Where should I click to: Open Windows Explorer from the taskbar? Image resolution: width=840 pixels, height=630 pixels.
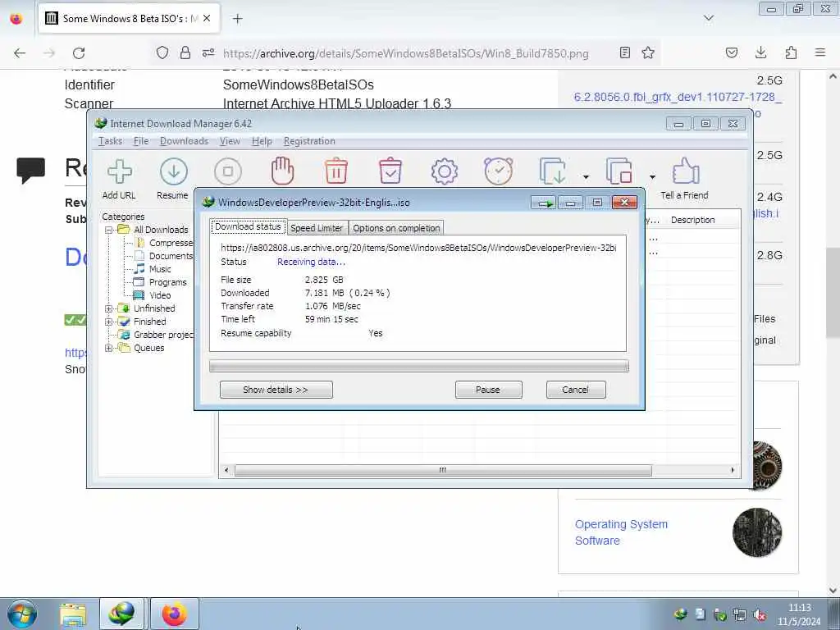tap(73, 614)
